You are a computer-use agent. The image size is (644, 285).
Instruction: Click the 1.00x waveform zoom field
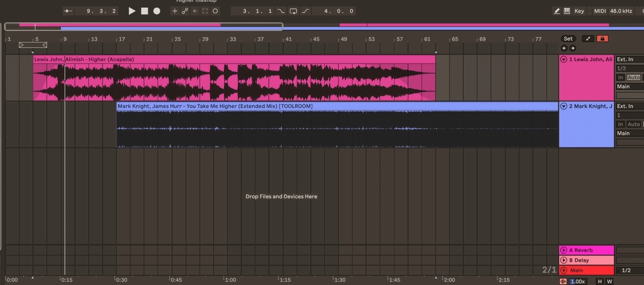pos(578,281)
